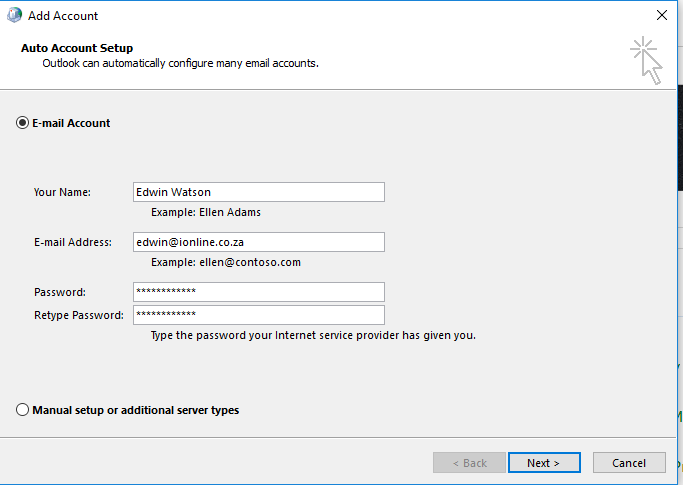Click the sparkle cursor wizard icon

[646, 61]
